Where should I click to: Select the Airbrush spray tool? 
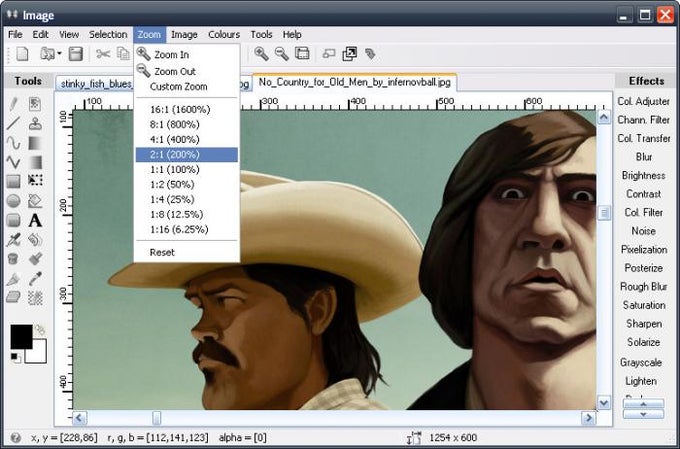tap(13, 279)
